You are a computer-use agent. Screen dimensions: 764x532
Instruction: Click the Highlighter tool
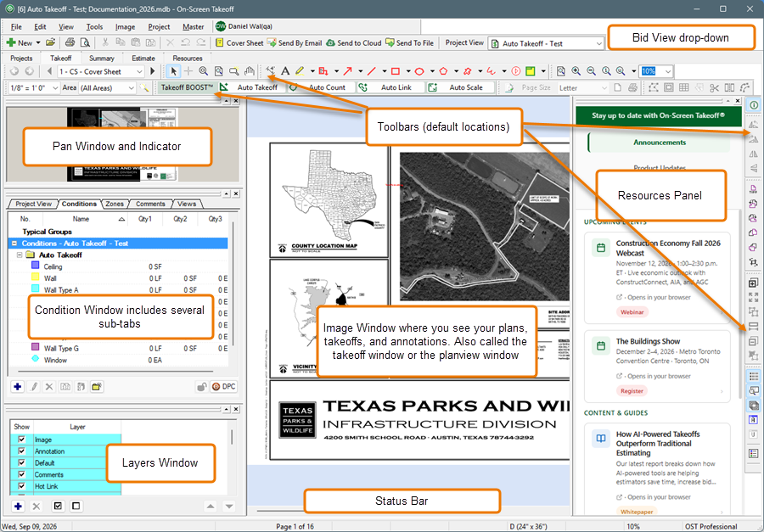pos(300,71)
